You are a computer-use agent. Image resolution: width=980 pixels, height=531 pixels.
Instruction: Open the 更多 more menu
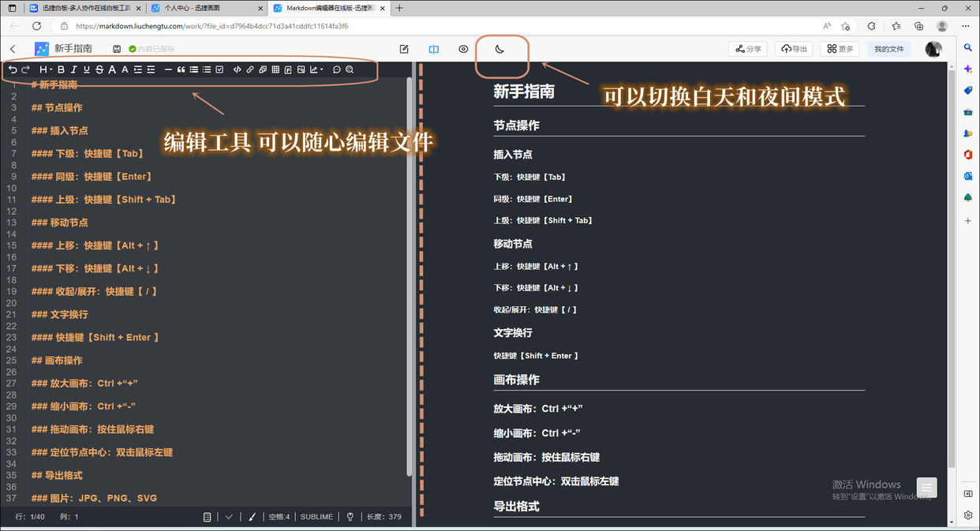coord(840,49)
